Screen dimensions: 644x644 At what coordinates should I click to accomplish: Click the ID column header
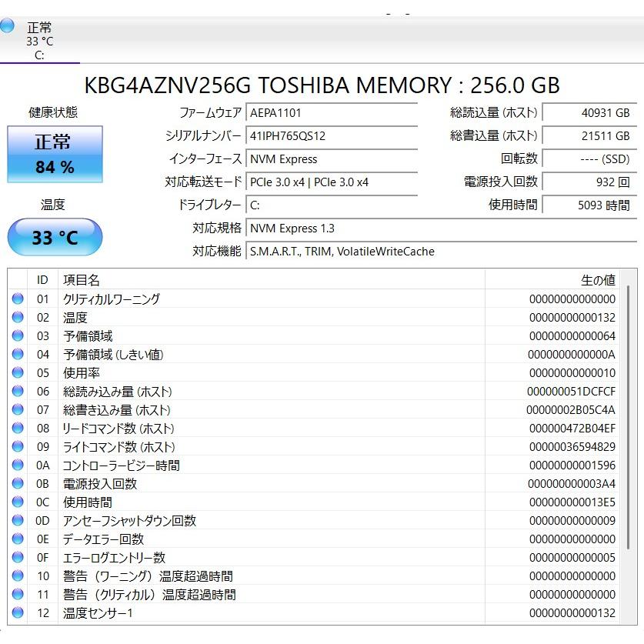[43, 280]
